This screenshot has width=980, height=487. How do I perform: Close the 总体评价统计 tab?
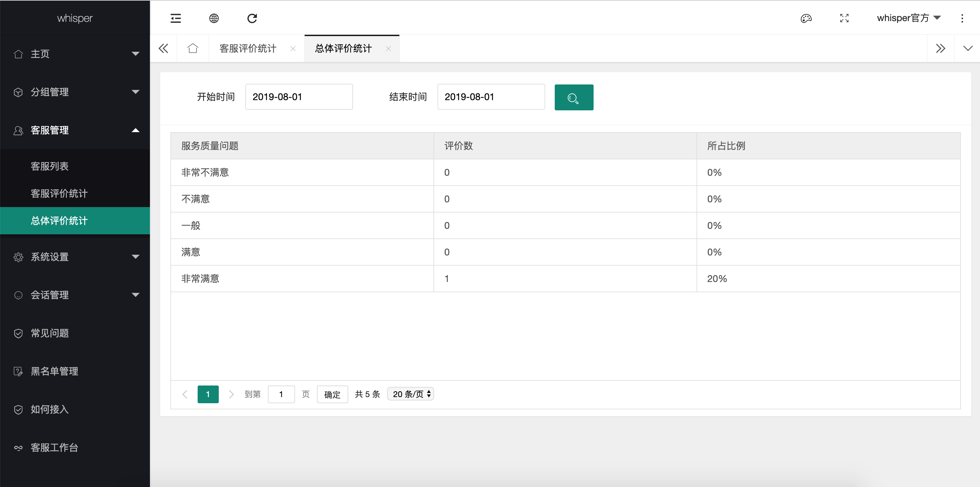coord(388,49)
